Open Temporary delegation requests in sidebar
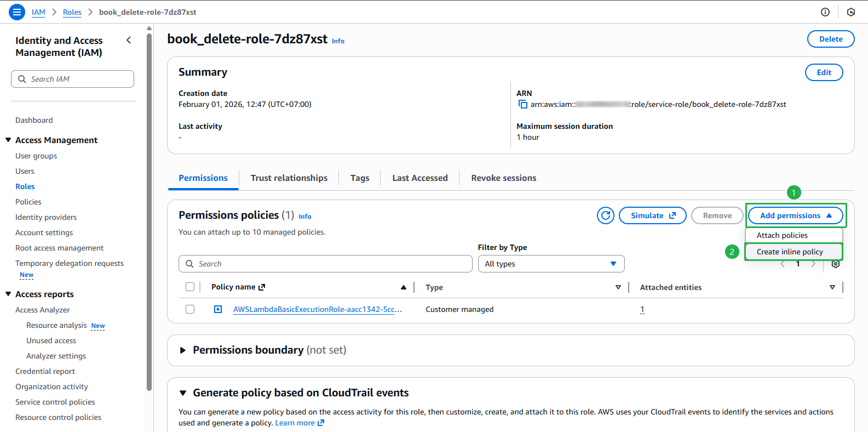This screenshot has width=868, height=432. [70, 263]
